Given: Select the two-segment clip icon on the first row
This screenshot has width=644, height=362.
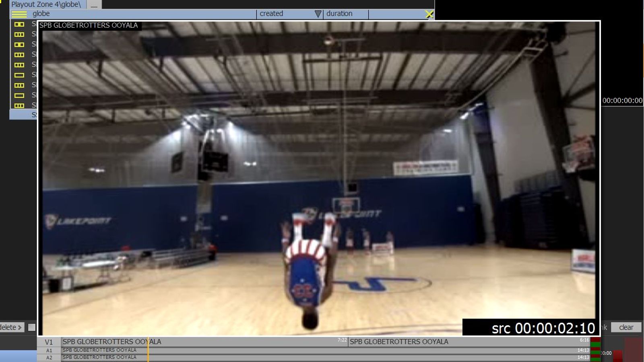Looking at the screenshot, I should coord(19,25).
